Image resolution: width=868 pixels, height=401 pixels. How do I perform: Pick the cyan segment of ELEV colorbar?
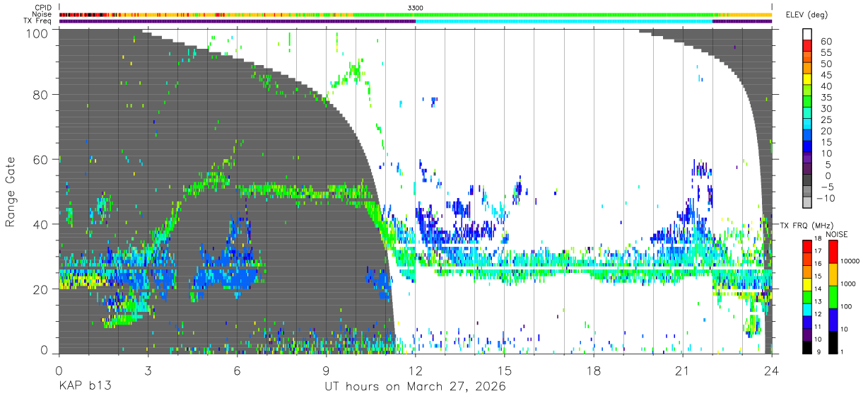807,125
